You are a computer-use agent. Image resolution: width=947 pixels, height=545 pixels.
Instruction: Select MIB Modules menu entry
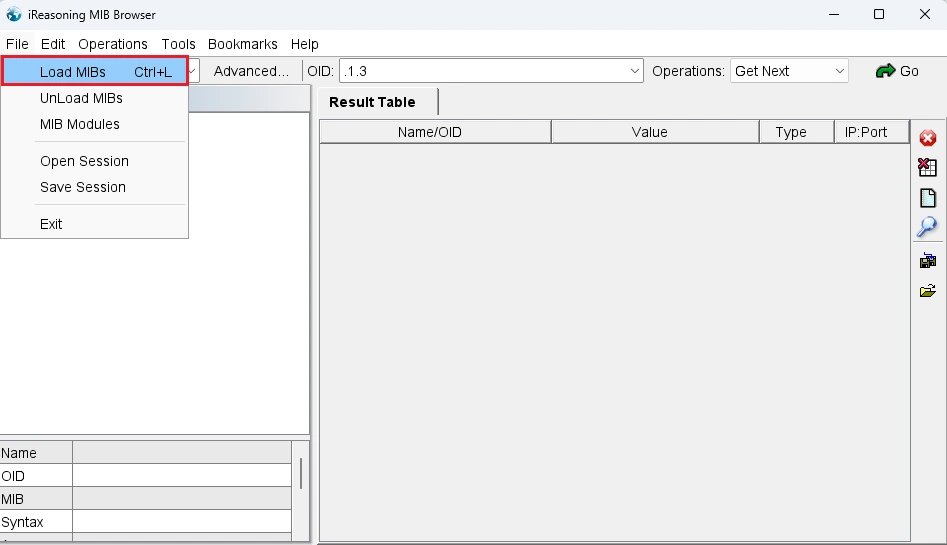[x=95, y=124]
